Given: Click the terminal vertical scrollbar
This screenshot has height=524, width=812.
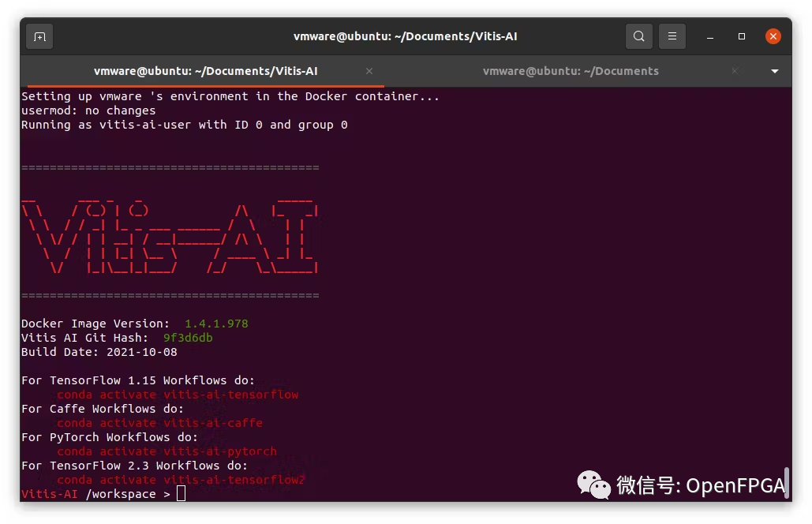Looking at the screenshot, I should click(787, 480).
